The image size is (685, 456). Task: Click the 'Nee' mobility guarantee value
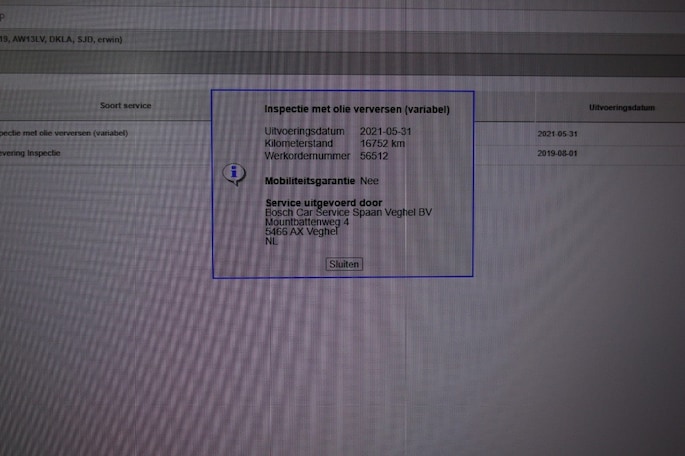click(369, 181)
